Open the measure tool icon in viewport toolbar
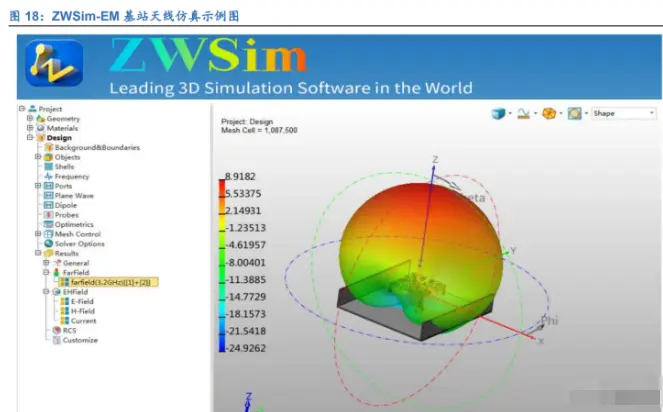The width and height of the screenshot is (663, 412). [x=523, y=113]
